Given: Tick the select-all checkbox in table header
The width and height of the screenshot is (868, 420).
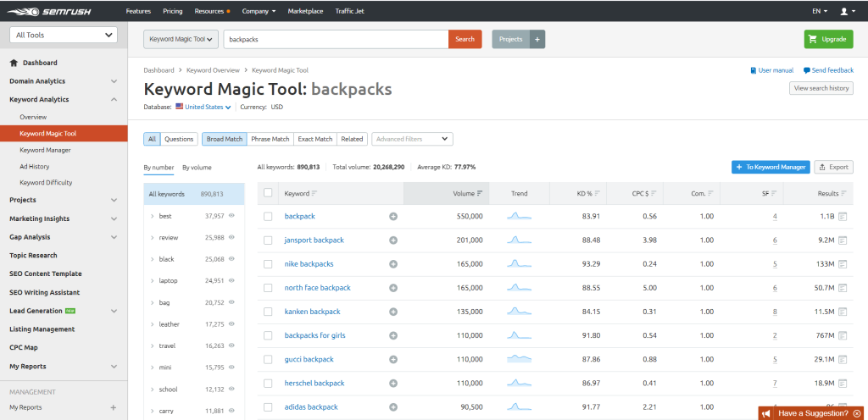Looking at the screenshot, I should pos(268,193).
